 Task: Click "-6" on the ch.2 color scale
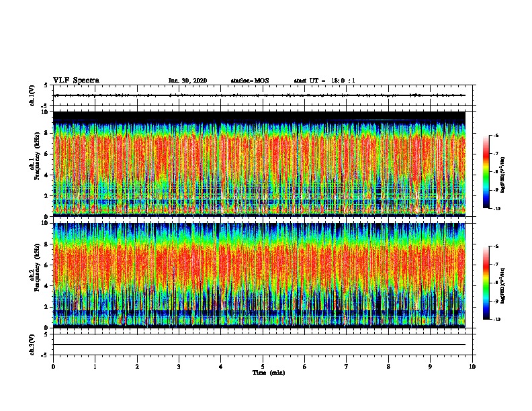click(496, 246)
